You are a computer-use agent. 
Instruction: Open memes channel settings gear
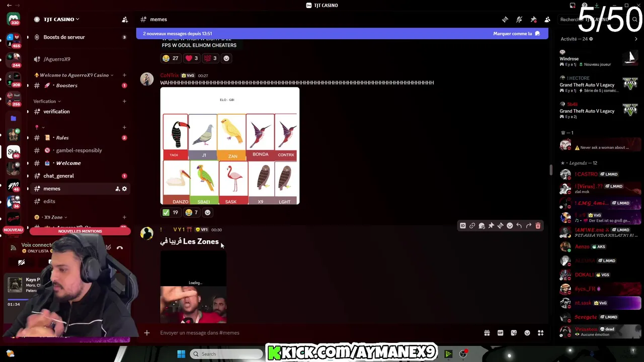[124, 189]
